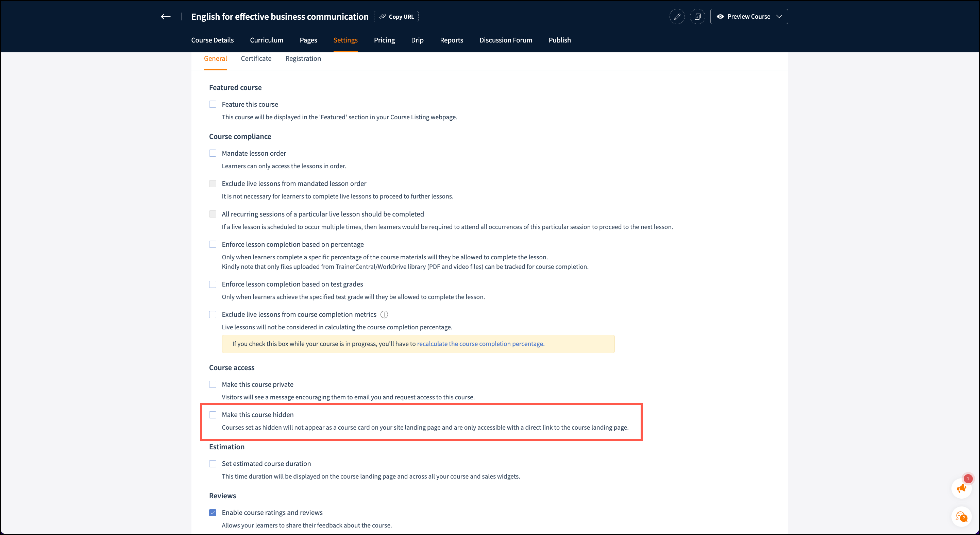Uncheck Enable course ratings and reviews
980x535 pixels.
[213, 513]
